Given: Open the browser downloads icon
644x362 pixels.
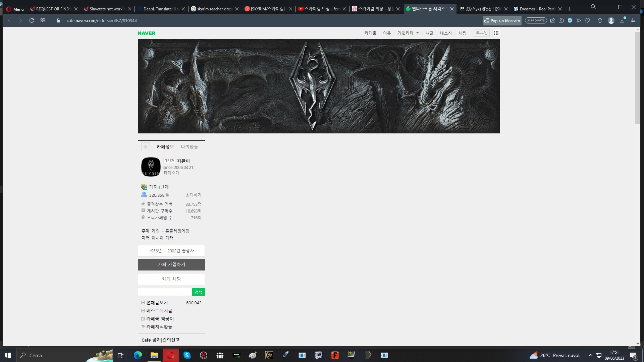Looking at the screenshot, I should tap(622, 20).
